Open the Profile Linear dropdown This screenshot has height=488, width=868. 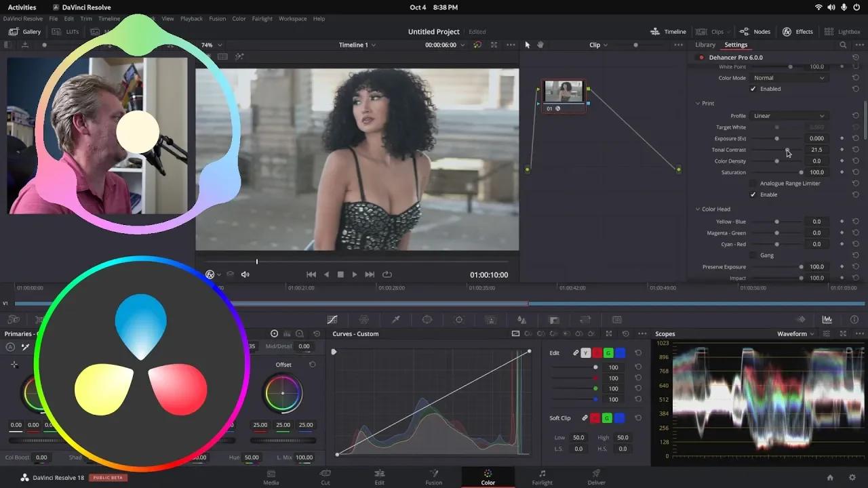click(789, 115)
